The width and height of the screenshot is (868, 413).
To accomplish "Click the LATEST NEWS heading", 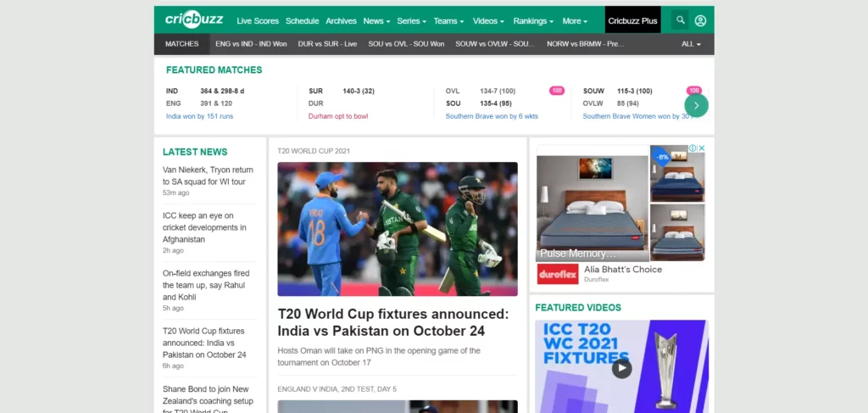I will pos(195,152).
